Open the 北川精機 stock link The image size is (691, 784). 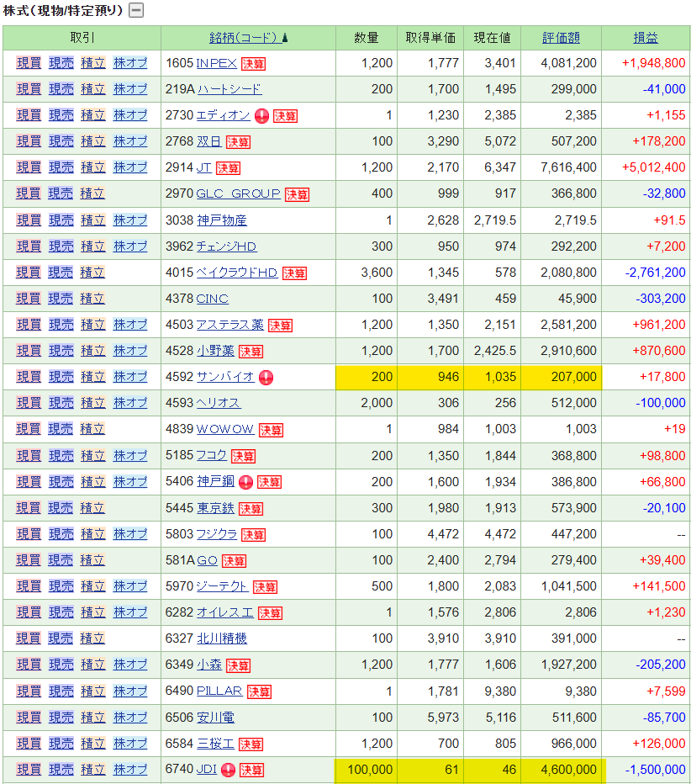pyautogui.click(x=222, y=638)
